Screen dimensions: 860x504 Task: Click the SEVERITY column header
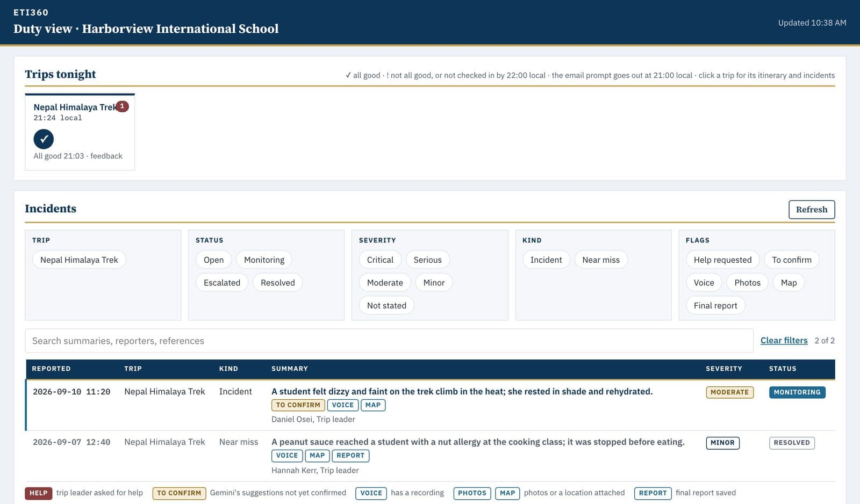pos(723,369)
